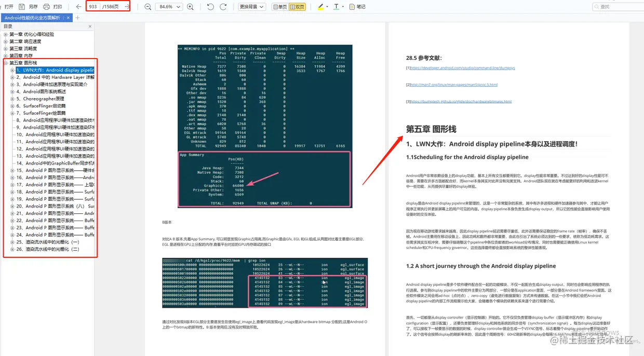The image size is (644, 356).
Task: Open the man7.org proc.5.html reference link
Action: [454, 85]
